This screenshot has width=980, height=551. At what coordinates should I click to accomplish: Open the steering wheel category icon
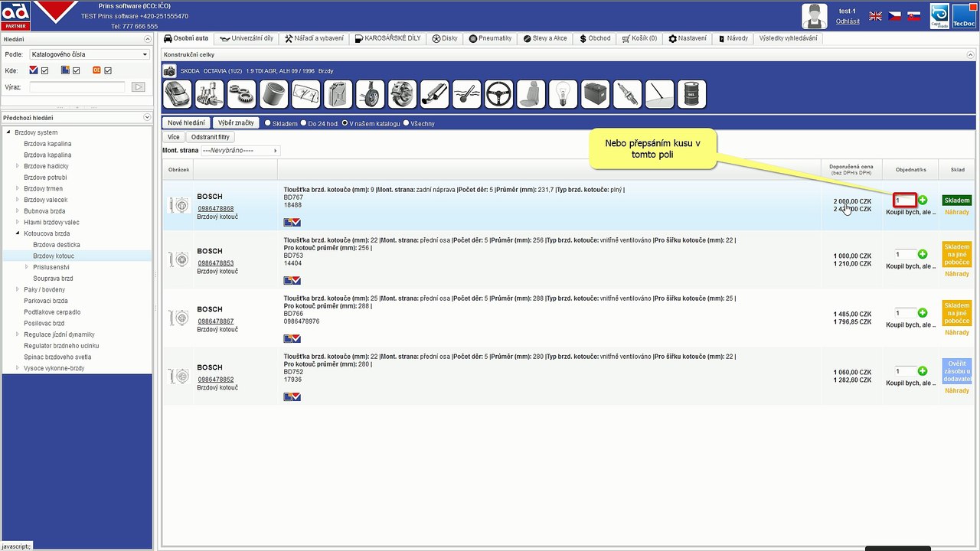(x=499, y=94)
